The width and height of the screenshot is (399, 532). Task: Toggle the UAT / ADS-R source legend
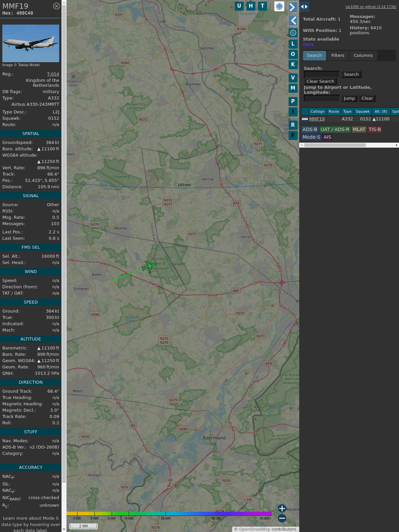[x=335, y=129]
